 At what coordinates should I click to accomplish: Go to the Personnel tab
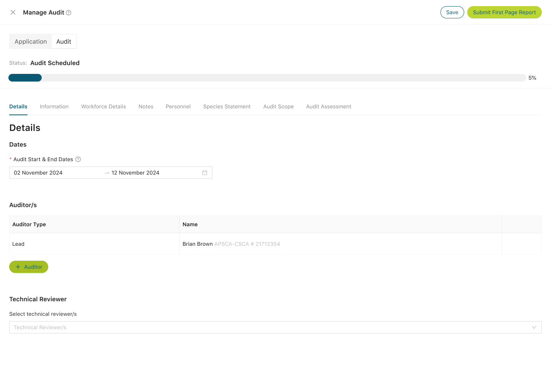(x=178, y=106)
